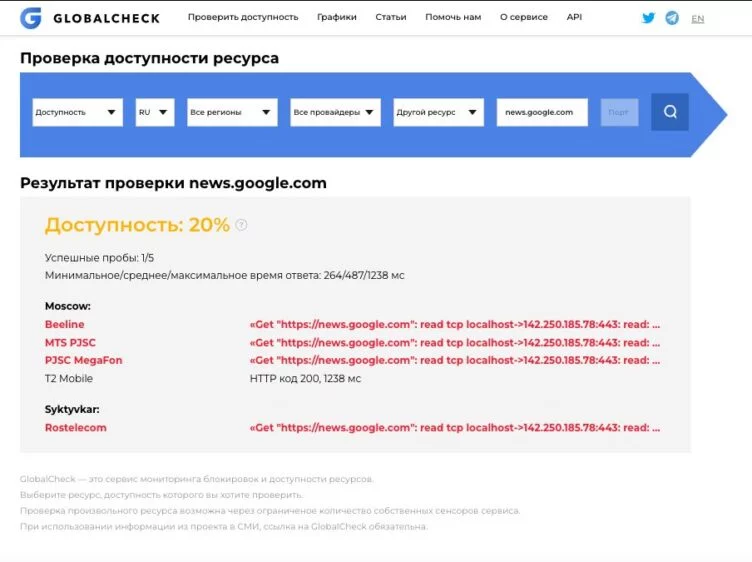Screen dimensions: 752x562
Task: Select the T2 Mobile provider row
Action: [203, 378]
